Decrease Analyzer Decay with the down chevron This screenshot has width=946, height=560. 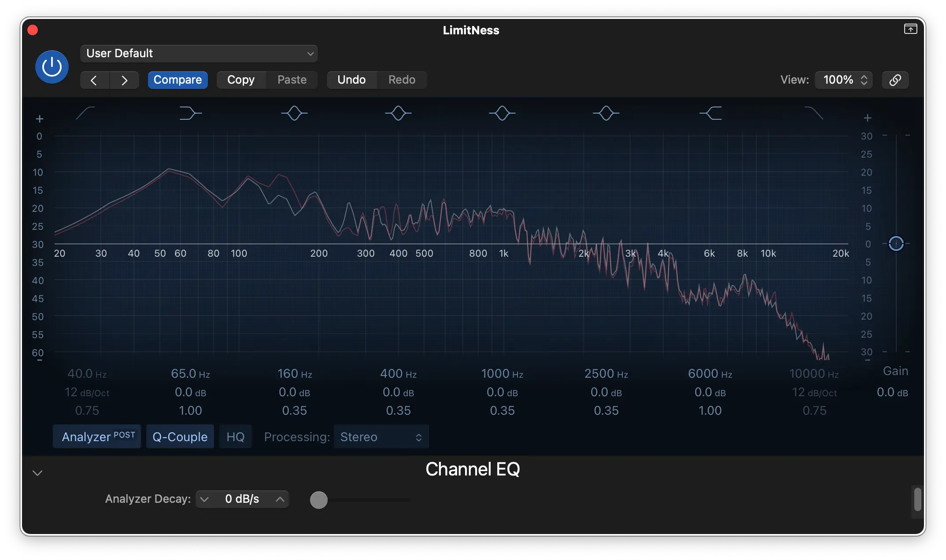point(204,499)
